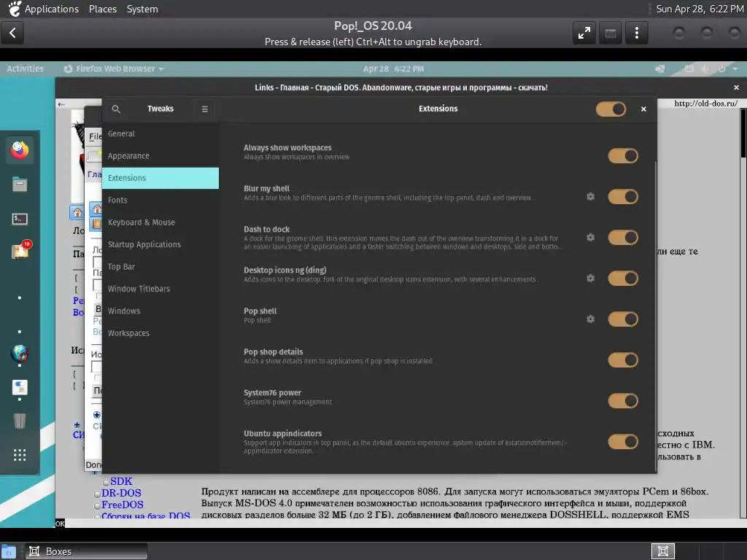Click the Links browser back arrow
Image resolution: width=747 pixels, height=560 pixels.
tap(61, 104)
